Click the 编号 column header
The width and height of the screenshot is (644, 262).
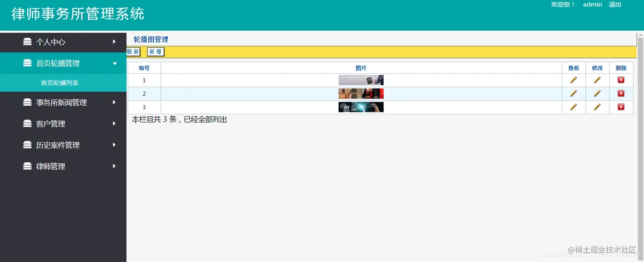pyautogui.click(x=144, y=68)
